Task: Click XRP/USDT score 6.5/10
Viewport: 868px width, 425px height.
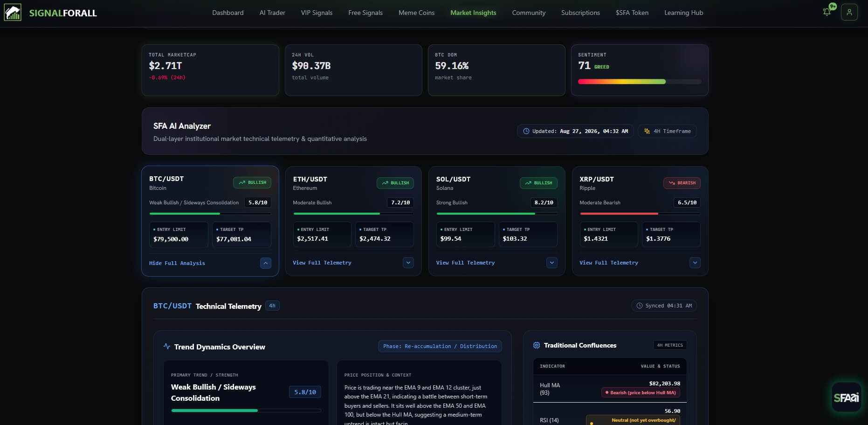Action: (x=687, y=202)
